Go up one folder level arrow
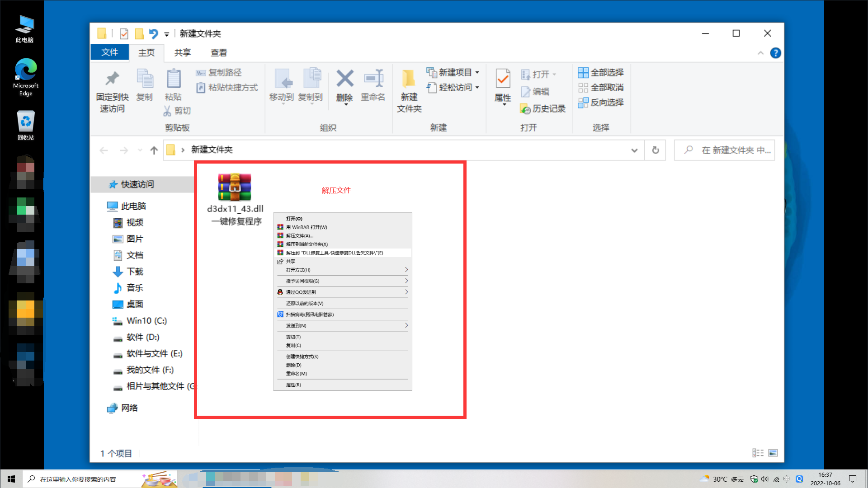 pyautogui.click(x=154, y=150)
